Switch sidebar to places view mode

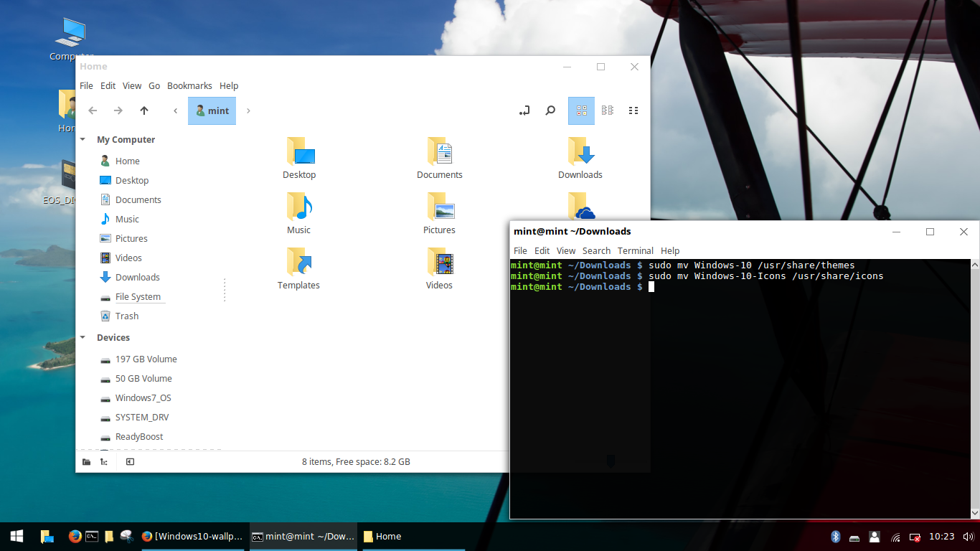tap(86, 461)
